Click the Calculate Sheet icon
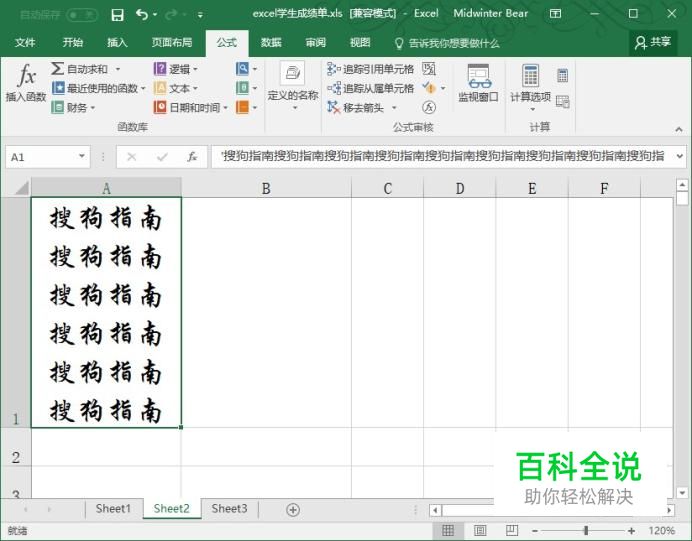This screenshot has height=541, width=692. click(x=562, y=101)
